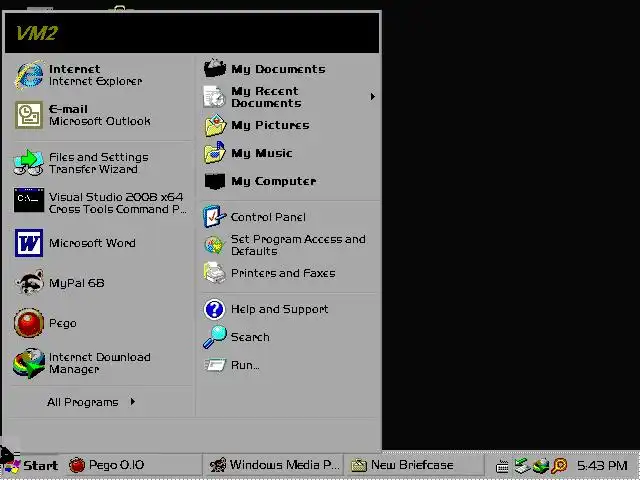Click 'All Programs' text
This screenshot has height=480, width=640.
click(x=82, y=402)
